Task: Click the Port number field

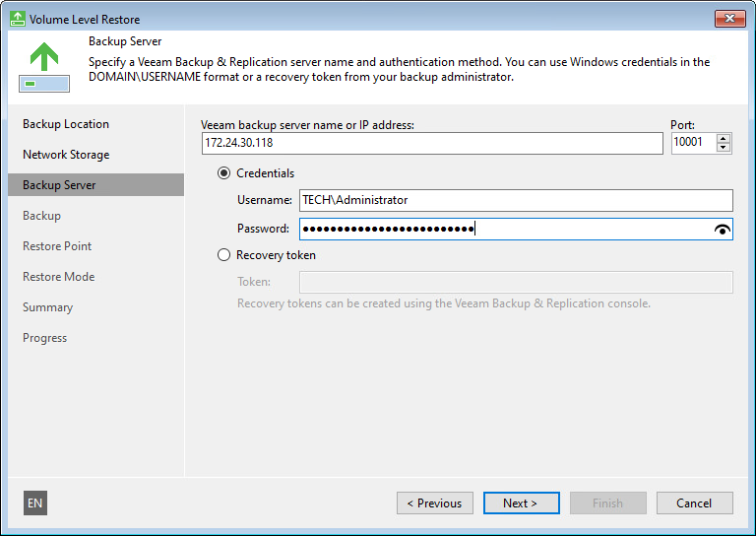Action: point(693,143)
